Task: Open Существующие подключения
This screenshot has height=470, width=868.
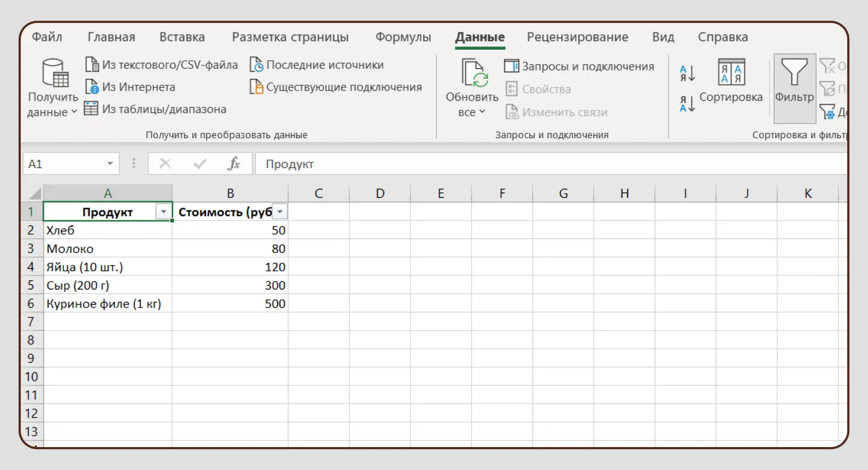Action: (336, 87)
